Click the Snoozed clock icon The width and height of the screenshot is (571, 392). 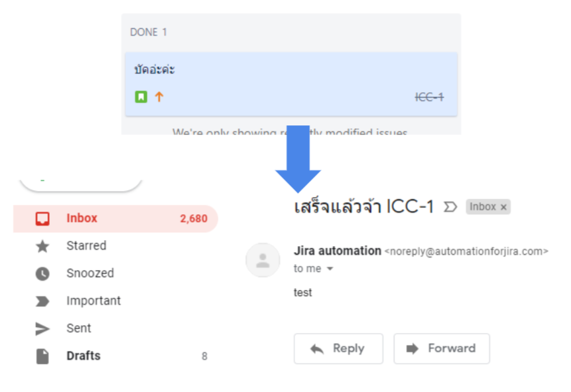(x=42, y=273)
